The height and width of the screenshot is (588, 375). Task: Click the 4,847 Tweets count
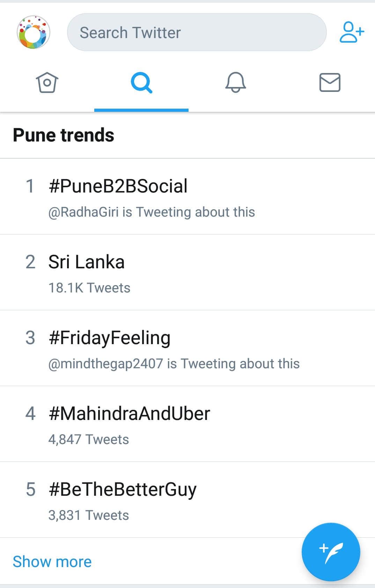[x=89, y=440]
